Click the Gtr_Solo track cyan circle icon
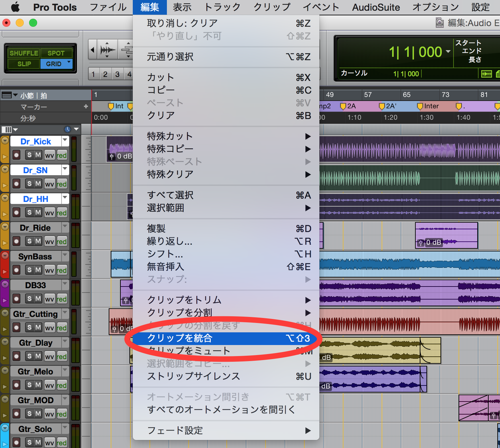 (x=5, y=428)
